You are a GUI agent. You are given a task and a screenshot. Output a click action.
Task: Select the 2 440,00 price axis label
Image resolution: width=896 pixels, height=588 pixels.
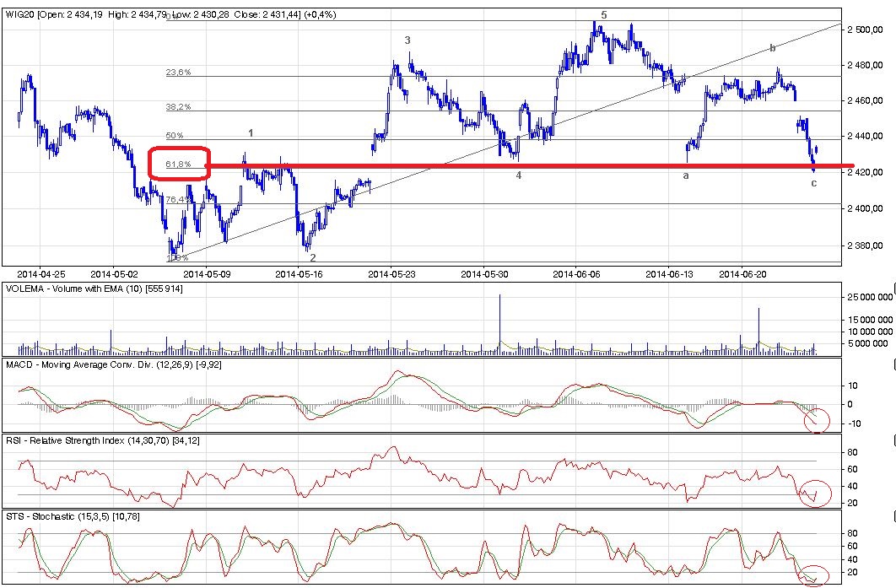pyautogui.click(x=865, y=136)
